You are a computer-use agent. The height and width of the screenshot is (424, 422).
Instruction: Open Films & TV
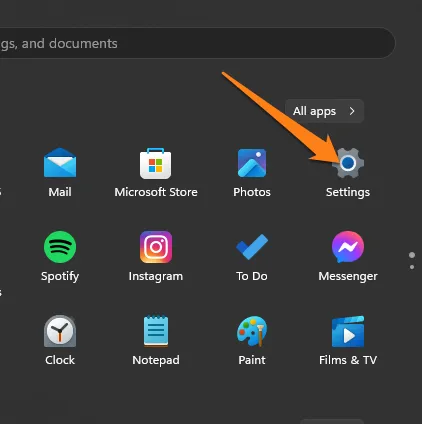(348, 331)
